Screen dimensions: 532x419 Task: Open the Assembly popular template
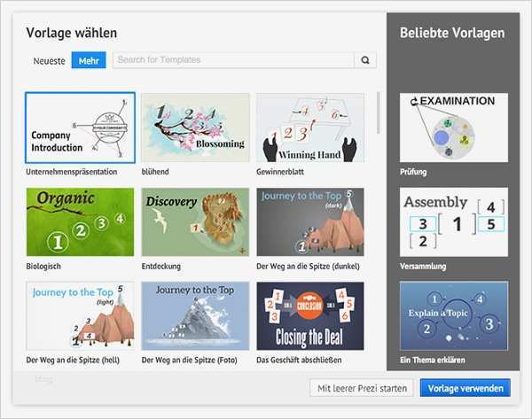pyautogui.click(x=454, y=222)
